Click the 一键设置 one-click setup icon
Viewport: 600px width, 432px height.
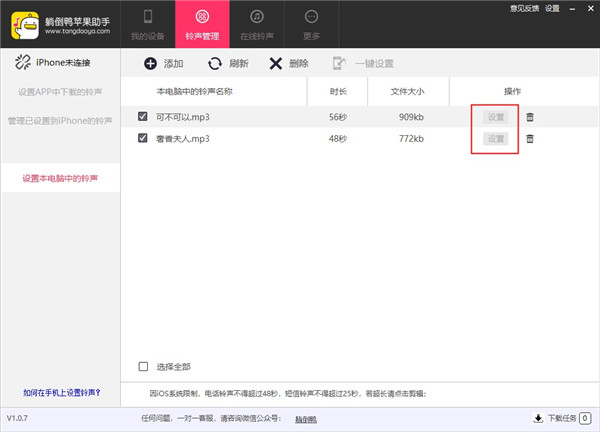point(340,64)
